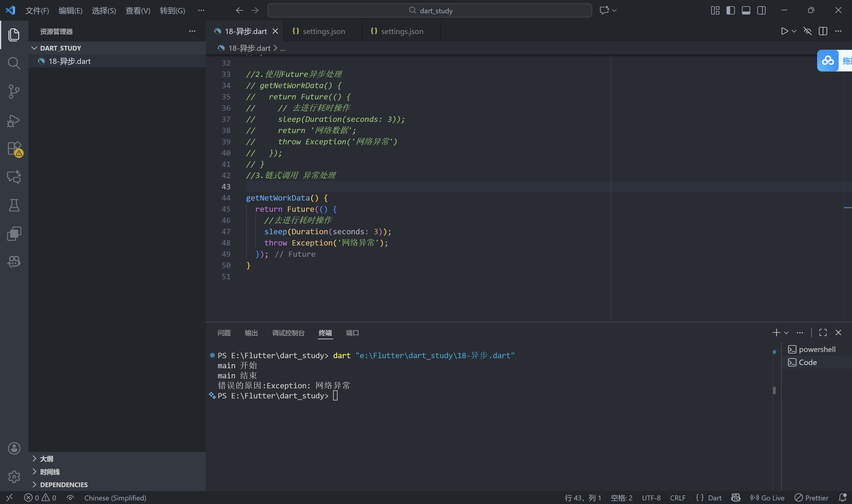Click the terminal scrollbar thumb
The width and height of the screenshot is (852, 504).
(x=774, y=390)
